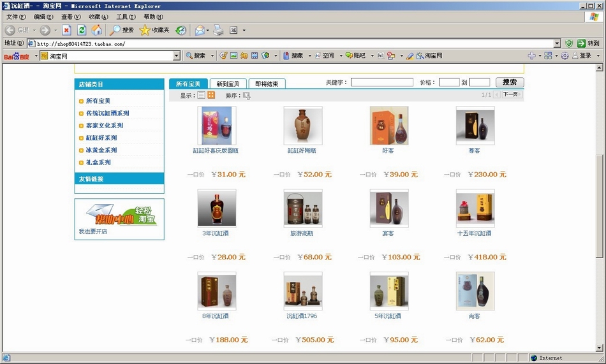Click the Mail envelope icon
This screenshot has width=606, height=364.
click(x=200, y=30)
